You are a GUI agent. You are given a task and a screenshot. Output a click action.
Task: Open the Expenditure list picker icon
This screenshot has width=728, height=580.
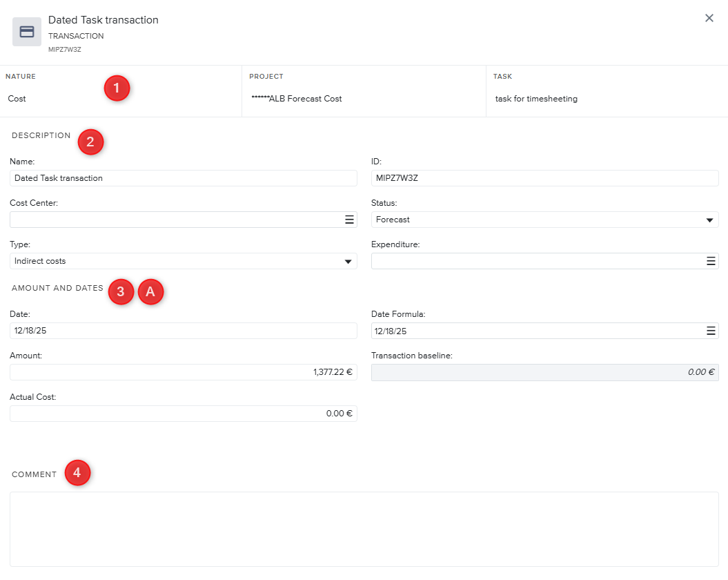(711, 261)
